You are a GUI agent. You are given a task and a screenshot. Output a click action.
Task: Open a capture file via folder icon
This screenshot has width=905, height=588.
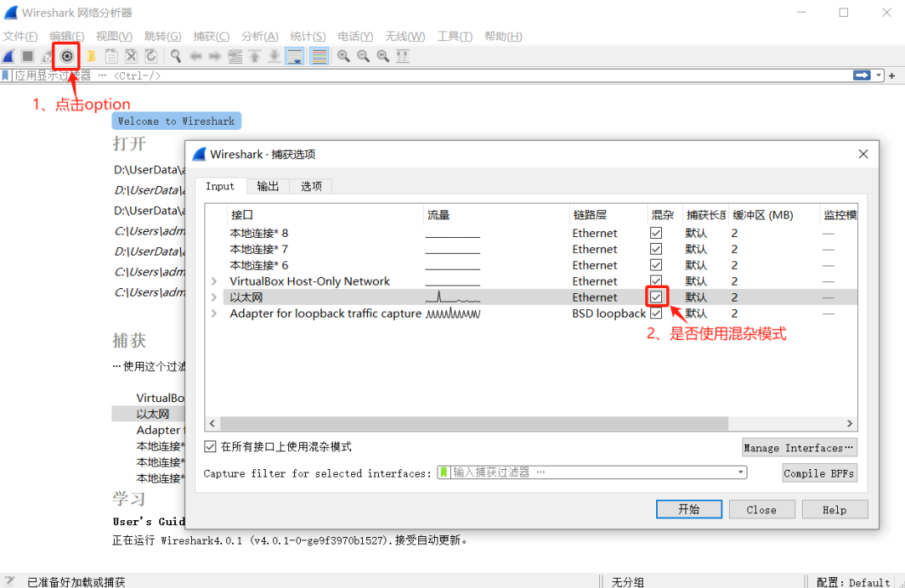(x=91, y=56)
